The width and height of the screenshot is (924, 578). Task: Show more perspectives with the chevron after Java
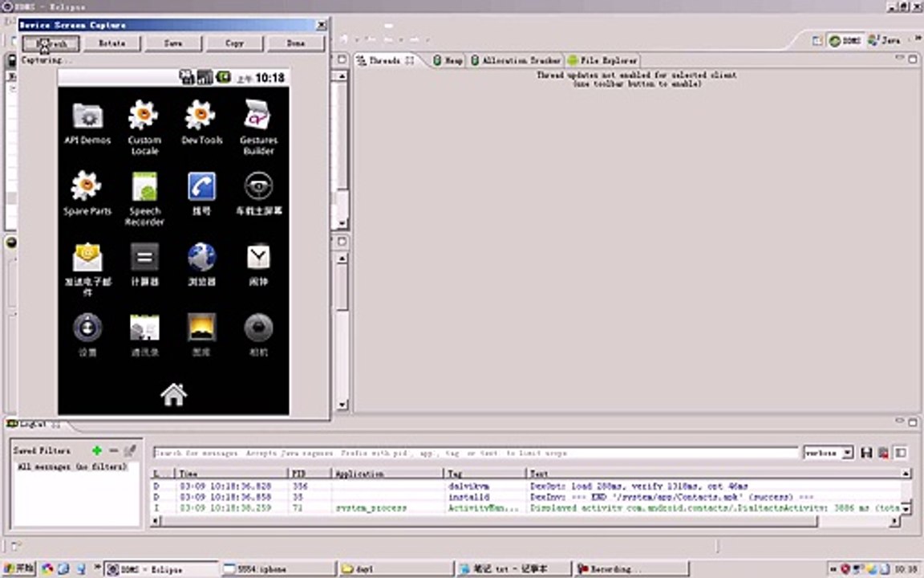(x=917, y=39)
